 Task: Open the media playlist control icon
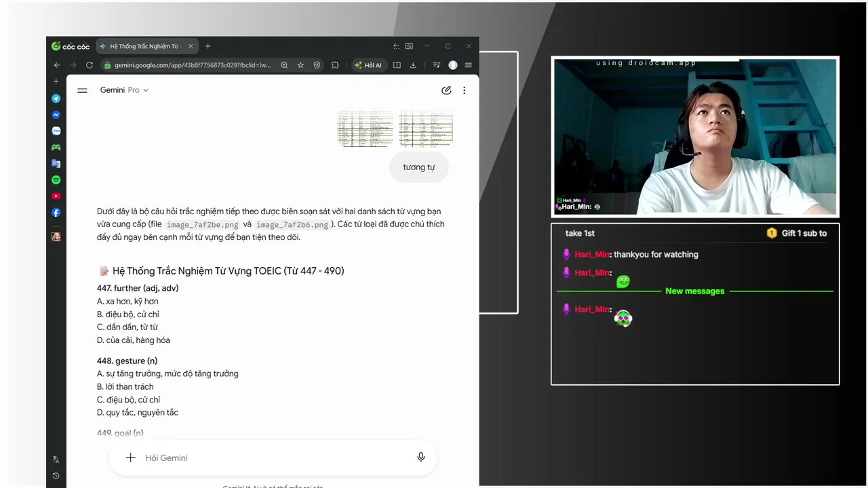pyautogui.click(x=436, y=65)
